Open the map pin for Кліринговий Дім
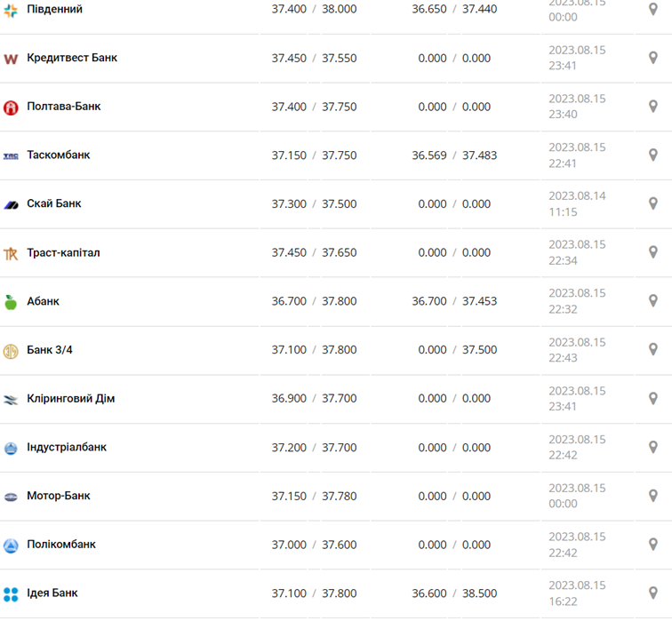 [652, 398]
